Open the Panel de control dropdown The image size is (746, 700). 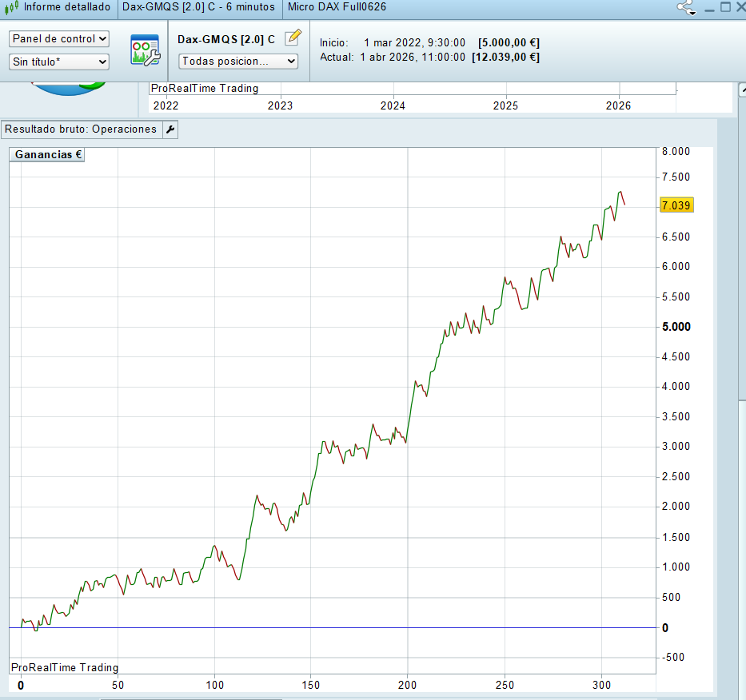(x=59, y=39)
